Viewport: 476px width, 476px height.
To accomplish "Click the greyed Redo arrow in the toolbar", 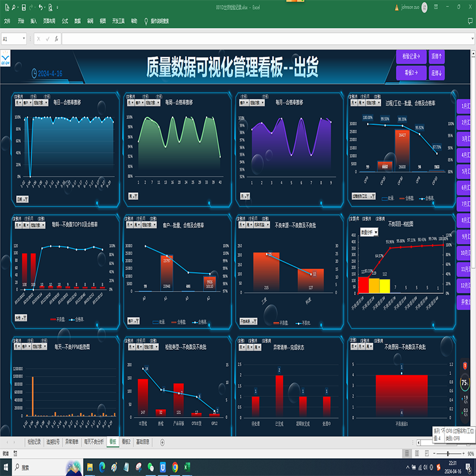I will coord(32,8).
